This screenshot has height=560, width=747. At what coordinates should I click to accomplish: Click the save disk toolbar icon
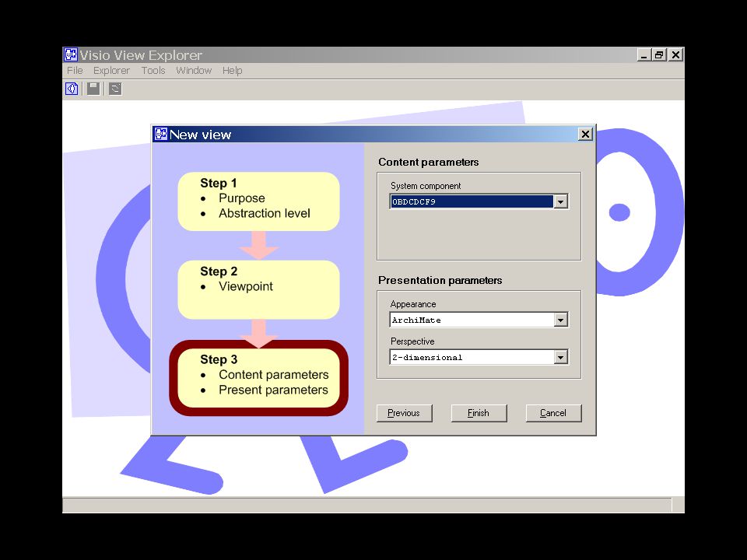pyautogui.click(x=93, y=89)
